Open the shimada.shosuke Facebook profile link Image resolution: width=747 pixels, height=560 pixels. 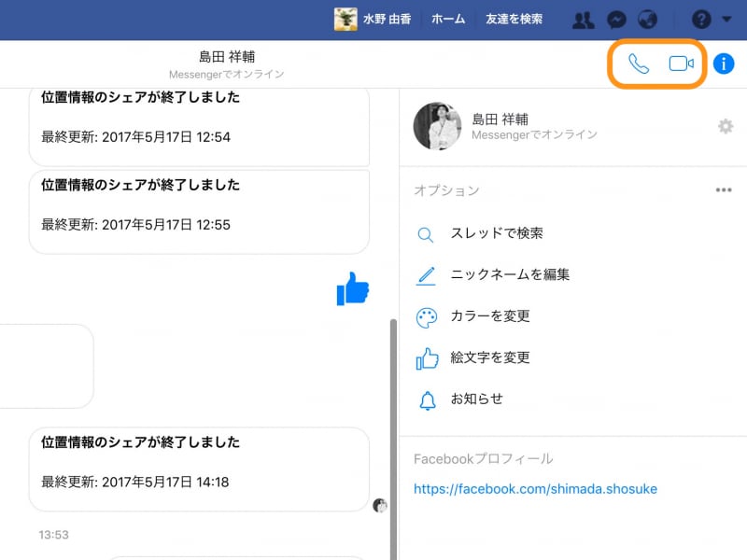[535, 488]
